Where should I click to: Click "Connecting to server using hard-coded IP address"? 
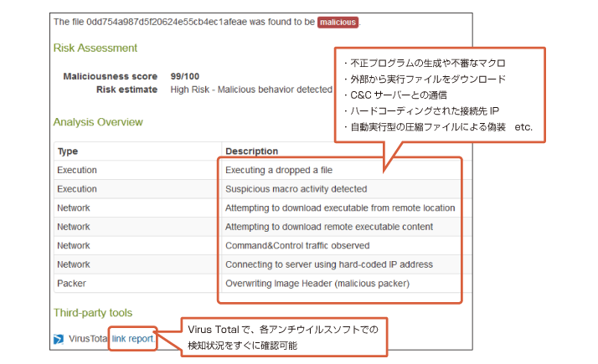(329, 264)
